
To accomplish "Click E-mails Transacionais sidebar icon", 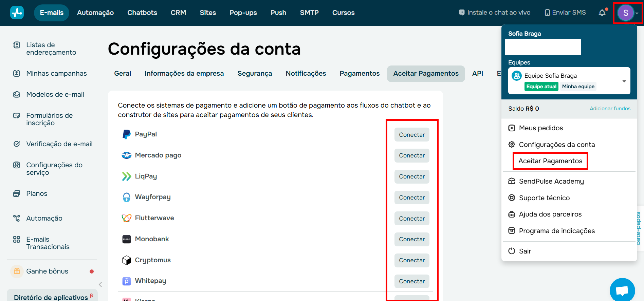I will pyautogui.click(x=17, y=239).
